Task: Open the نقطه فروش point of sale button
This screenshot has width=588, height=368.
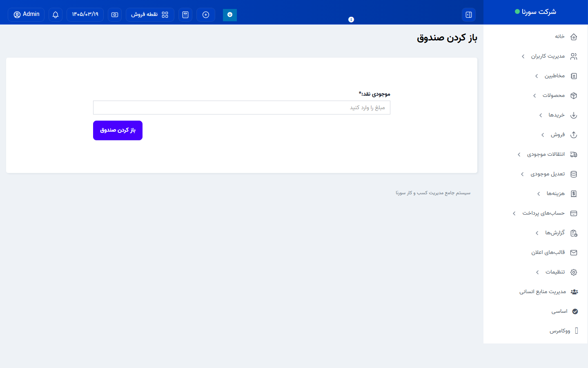Action: pyautogui.click(x=150, y=15)
